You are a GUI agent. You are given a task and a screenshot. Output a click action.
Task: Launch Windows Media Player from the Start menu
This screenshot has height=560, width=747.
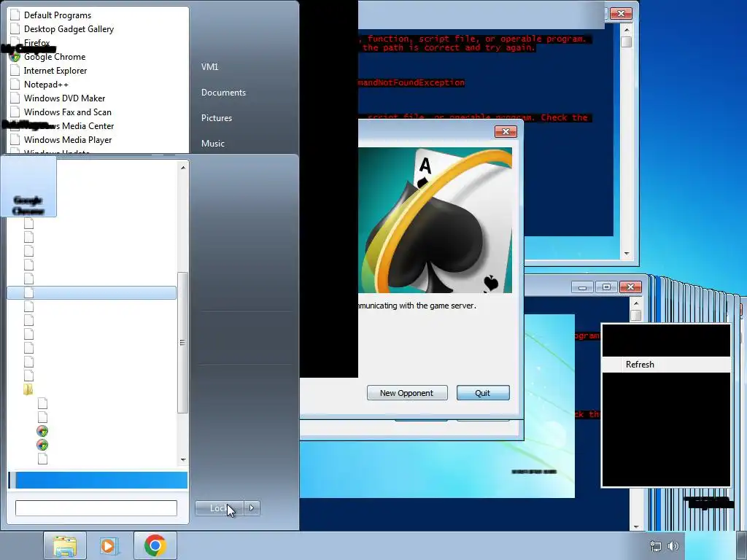click(x=68, y=139)
